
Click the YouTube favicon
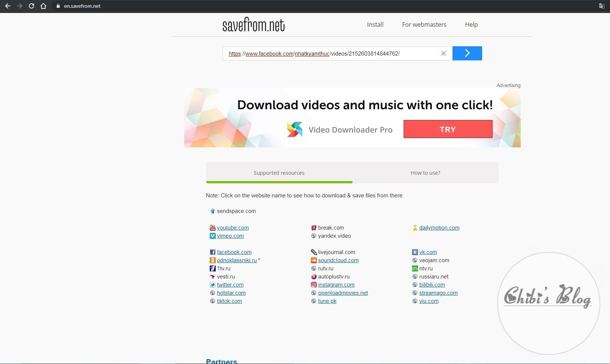pyautogui.click(x=212, y=228)
